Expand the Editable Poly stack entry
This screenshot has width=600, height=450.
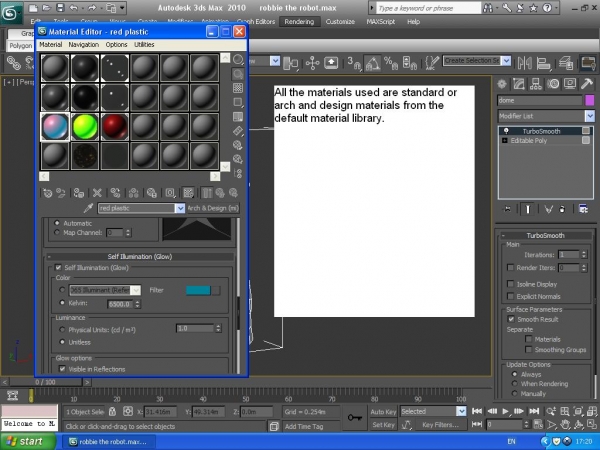tap(504, 140)
